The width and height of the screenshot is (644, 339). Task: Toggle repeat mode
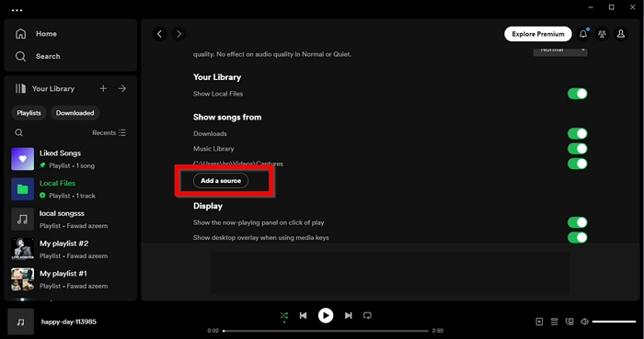pyautogui.click(x=367, y=316)
